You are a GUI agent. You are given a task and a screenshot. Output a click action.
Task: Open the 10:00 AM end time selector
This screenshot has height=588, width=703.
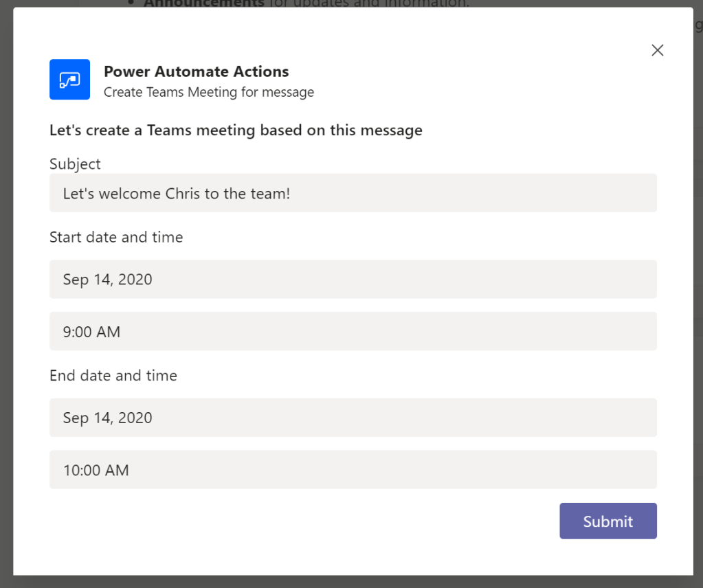coord(353,470)
